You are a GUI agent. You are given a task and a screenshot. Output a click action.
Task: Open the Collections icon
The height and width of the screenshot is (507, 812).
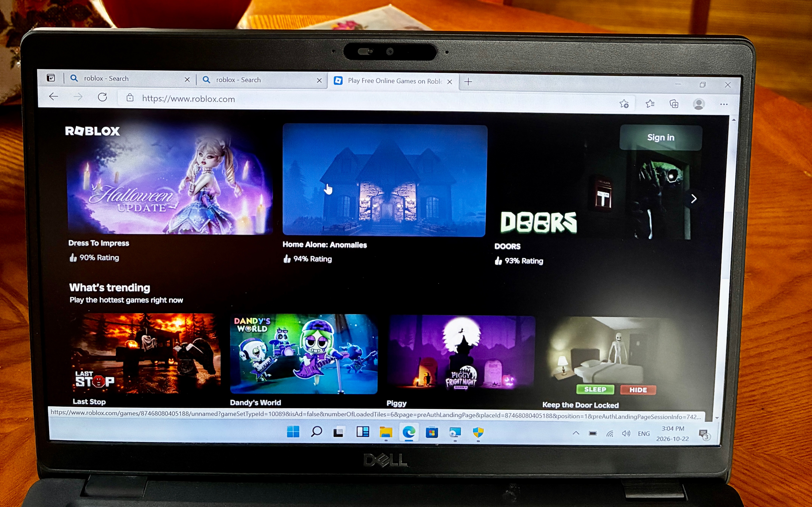click(x=674, y=104)
